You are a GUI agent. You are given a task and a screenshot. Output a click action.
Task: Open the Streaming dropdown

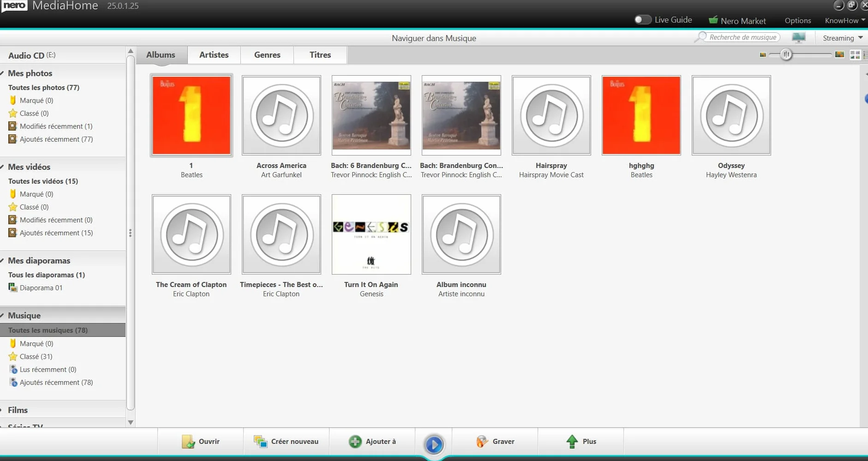coord(843,38)
